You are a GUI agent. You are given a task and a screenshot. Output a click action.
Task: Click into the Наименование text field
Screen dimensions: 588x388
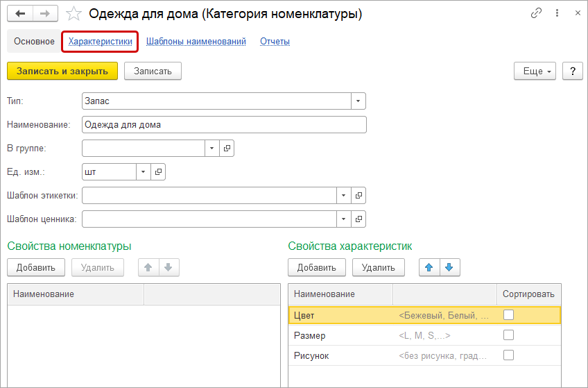tap(223, 125)
